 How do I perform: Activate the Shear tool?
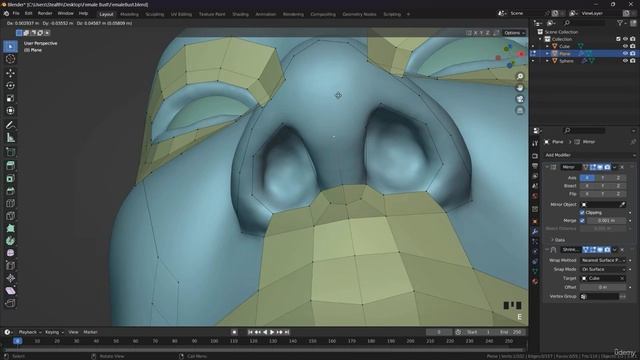pos(10,291)
